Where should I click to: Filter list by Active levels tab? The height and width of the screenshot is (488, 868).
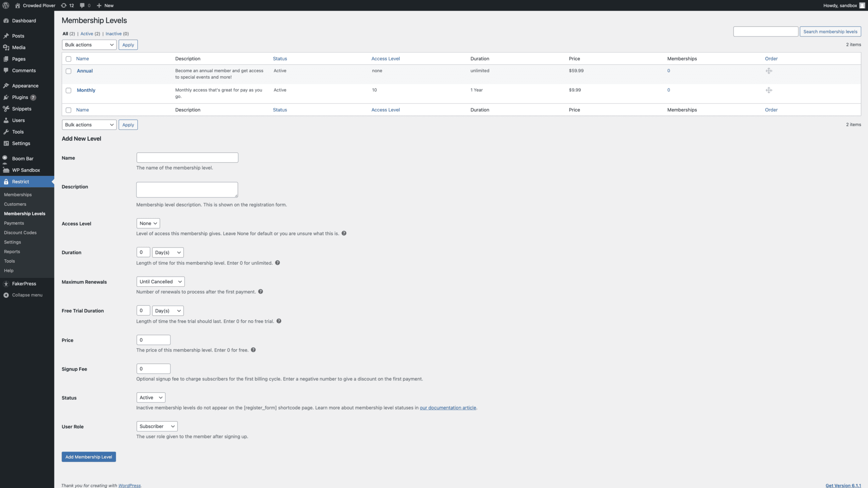click(86, 34)
